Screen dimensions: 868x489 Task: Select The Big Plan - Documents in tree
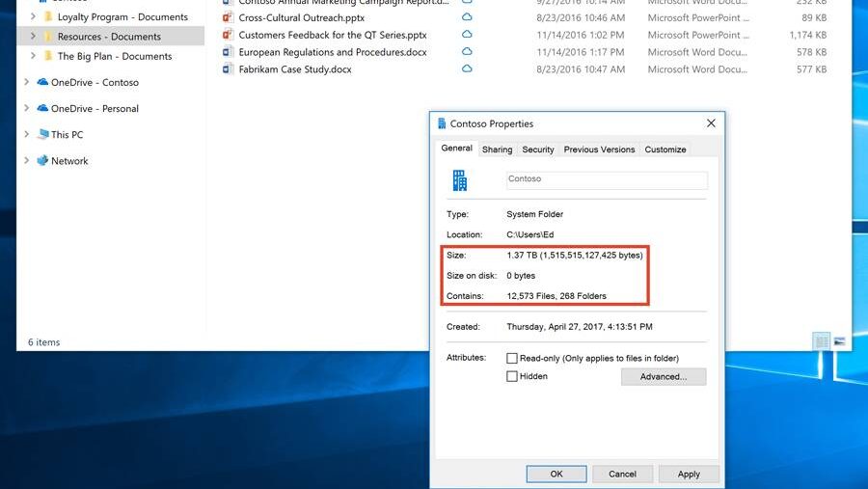point(115,56)
